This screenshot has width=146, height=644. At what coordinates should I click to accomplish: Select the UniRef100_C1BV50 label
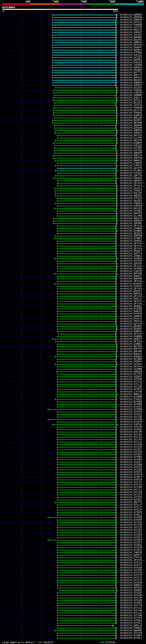(131, 163)
